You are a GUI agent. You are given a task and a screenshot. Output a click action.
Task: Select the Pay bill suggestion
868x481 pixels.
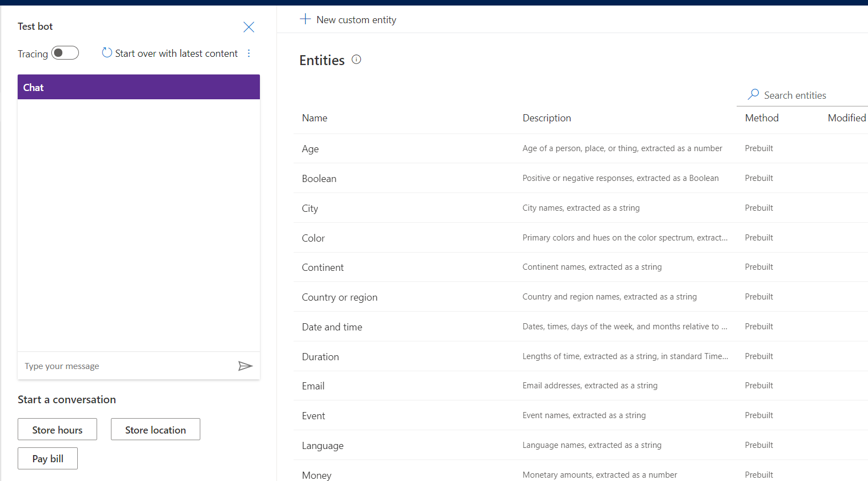[x=47, y=459]
